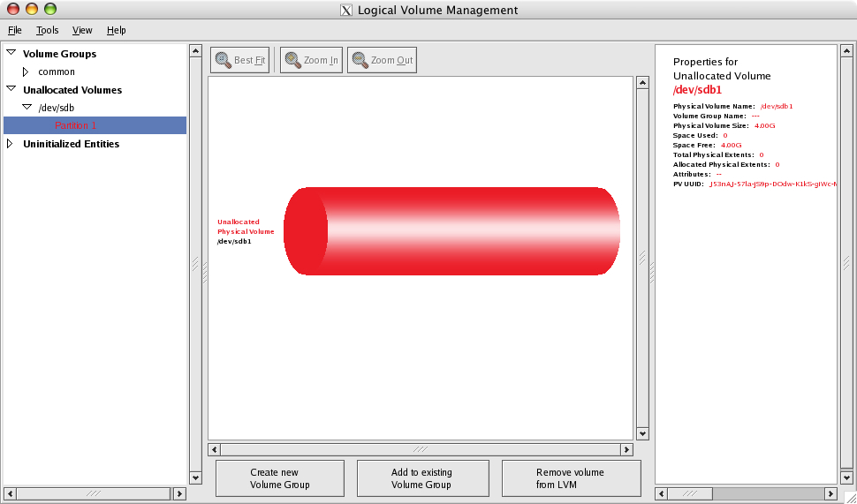Select Partition 1 in the tree
This screenshot has height=504, width=857.
(75, 125)
